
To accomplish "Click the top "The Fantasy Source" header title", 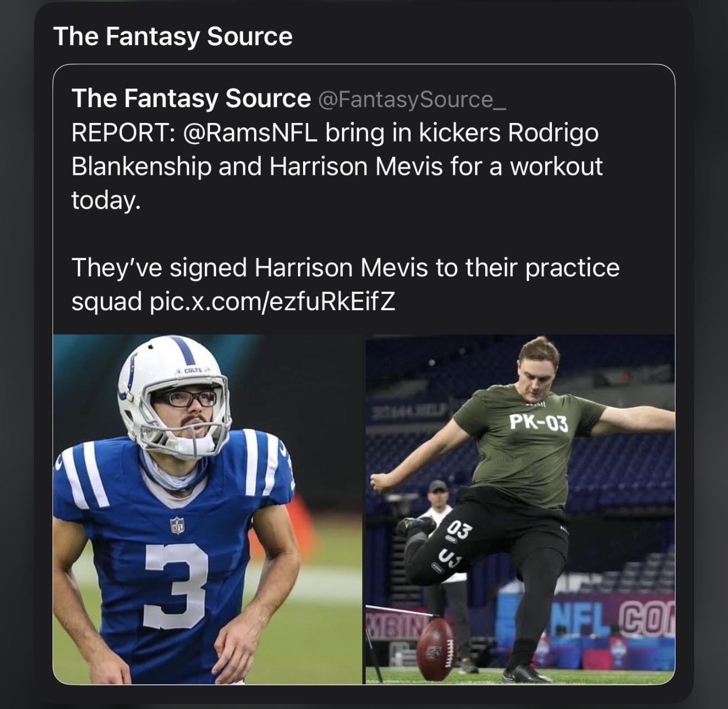I will coord(173,37).
